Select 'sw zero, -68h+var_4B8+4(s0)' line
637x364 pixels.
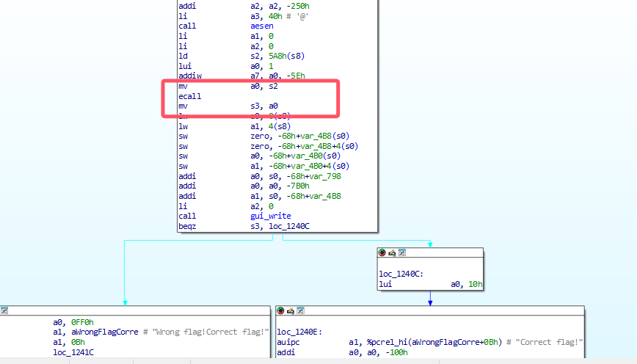[268, 146]
